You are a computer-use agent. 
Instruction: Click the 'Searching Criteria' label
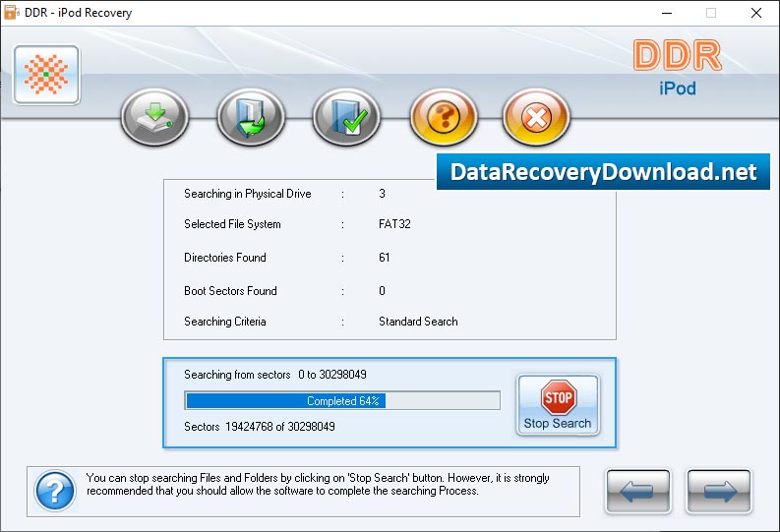point(225,322)
